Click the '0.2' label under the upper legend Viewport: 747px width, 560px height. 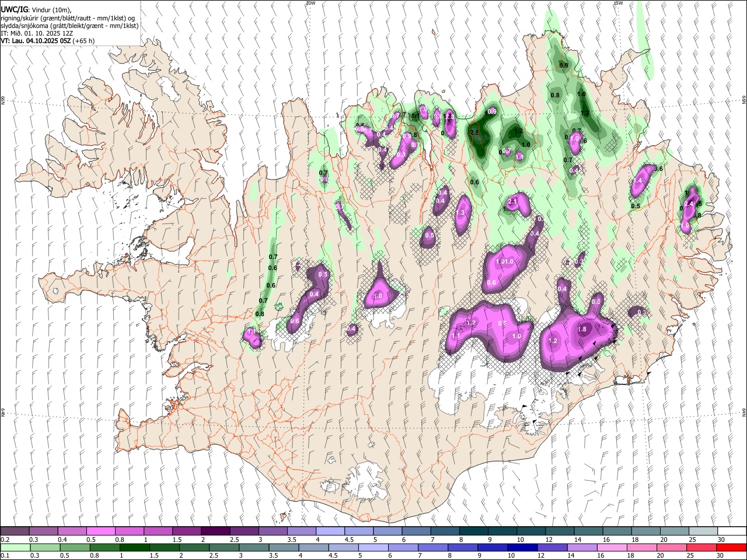click(x=6, y=540)
